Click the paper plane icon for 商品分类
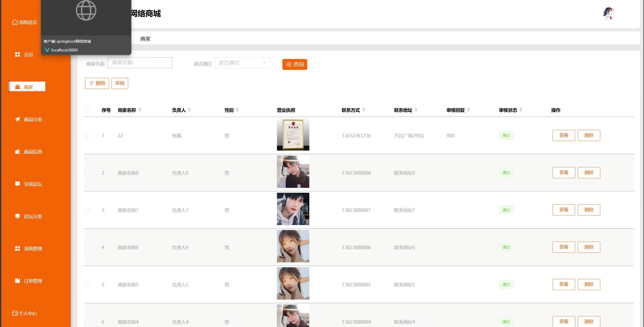The height and width of the screenshot is (327, 644). coord(17,119)
